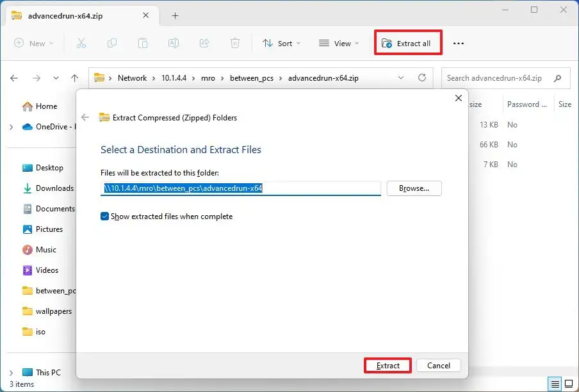579x392 pixels.
Task: Refresh the folder view
Action: pyautogui.click(x=422, y=78)
